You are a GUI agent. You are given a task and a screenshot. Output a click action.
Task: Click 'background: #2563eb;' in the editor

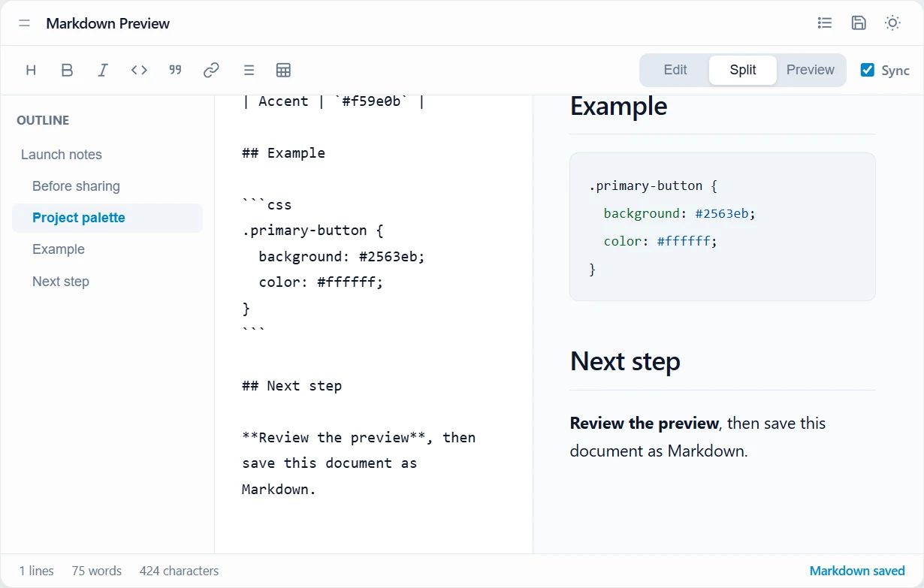[342, 257]
